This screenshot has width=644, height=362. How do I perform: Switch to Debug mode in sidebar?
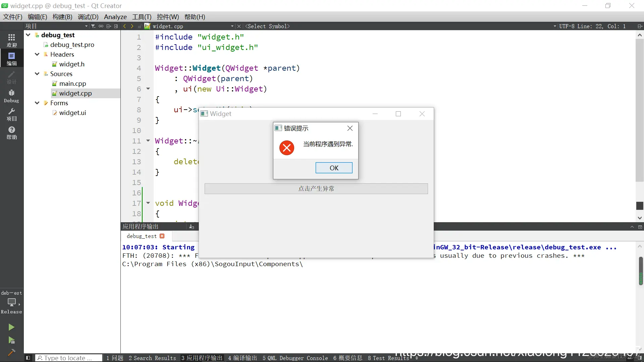pos(11,96)
